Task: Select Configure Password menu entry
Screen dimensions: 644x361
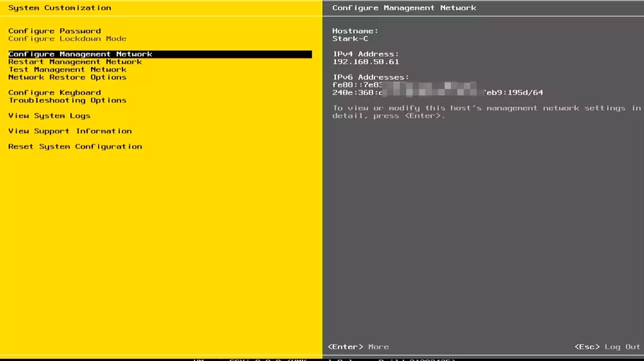Action: point(54,31)
